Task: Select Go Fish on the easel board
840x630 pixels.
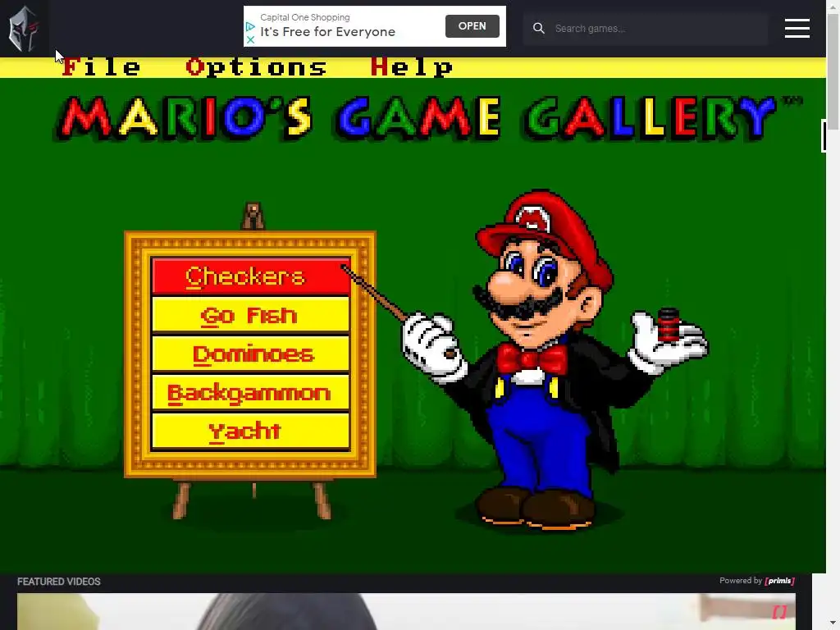Action: click(251, 316)
